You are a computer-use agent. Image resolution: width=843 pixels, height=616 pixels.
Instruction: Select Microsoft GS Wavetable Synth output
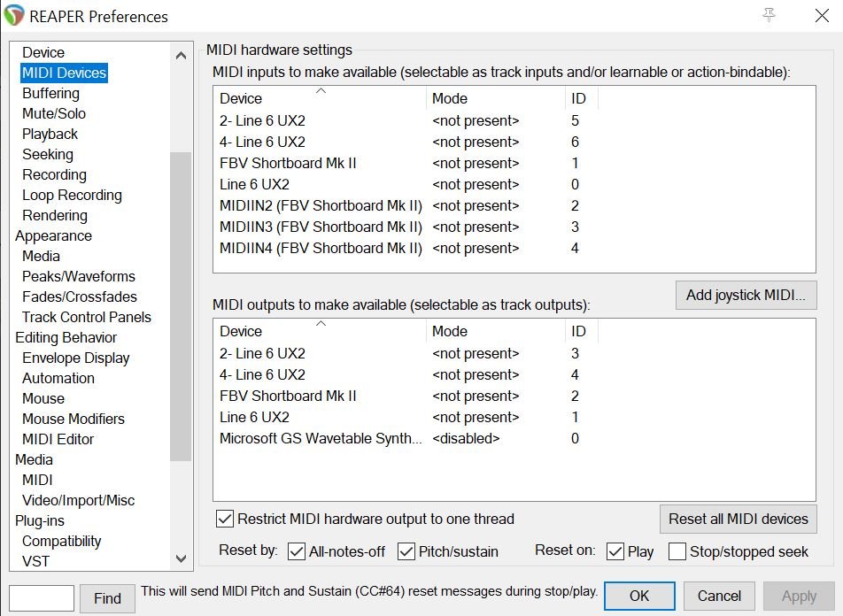click(321, 438)
